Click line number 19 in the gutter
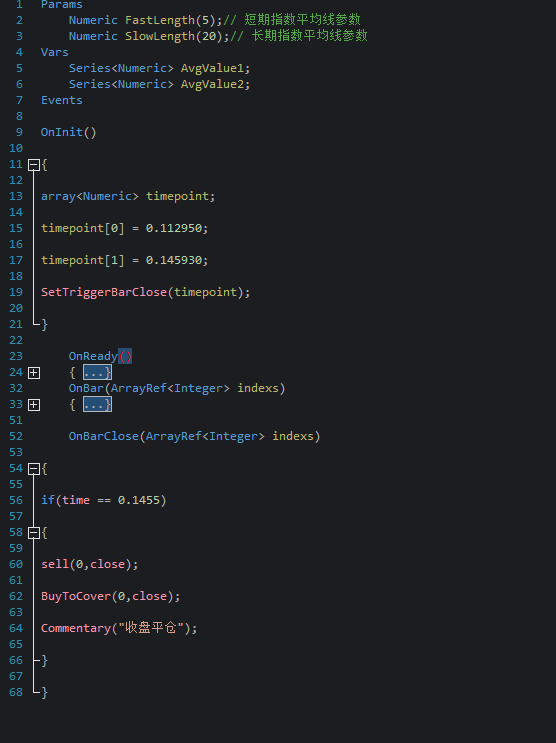The width and height of the screenshot is (556, 743). (x=16, y=292)
